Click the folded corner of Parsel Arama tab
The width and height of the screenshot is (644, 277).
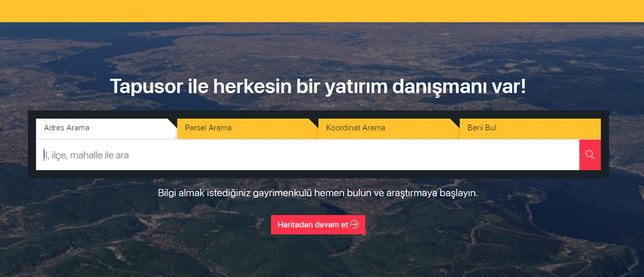pyautogui.click(x=314, y=123)
